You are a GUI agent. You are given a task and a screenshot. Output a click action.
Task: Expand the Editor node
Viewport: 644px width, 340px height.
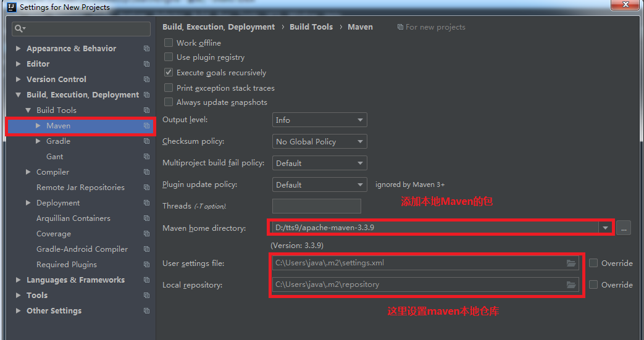[18, 64]
